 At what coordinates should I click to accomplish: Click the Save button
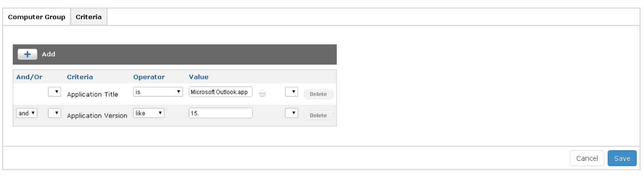pyautogui.click(x=622, y=158)
